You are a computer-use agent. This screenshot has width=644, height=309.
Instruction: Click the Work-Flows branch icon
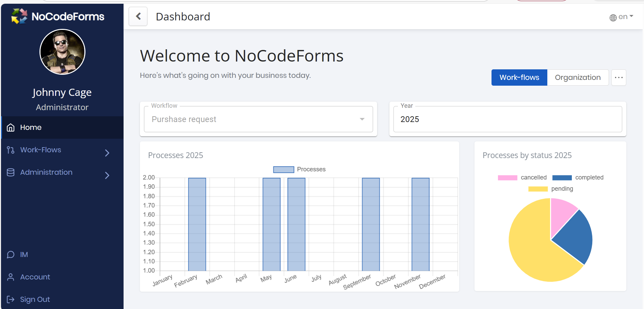point(11,150)
